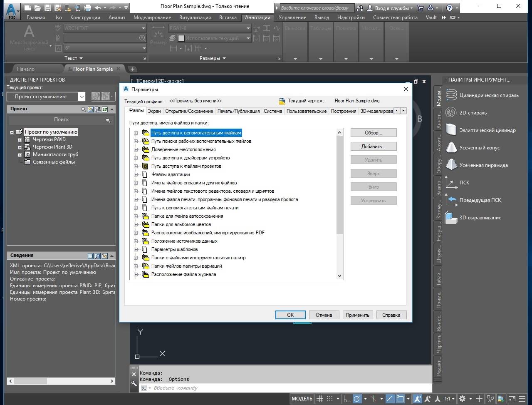Toggle annotation objects visibility in the status bar

(x=418, y=398)
